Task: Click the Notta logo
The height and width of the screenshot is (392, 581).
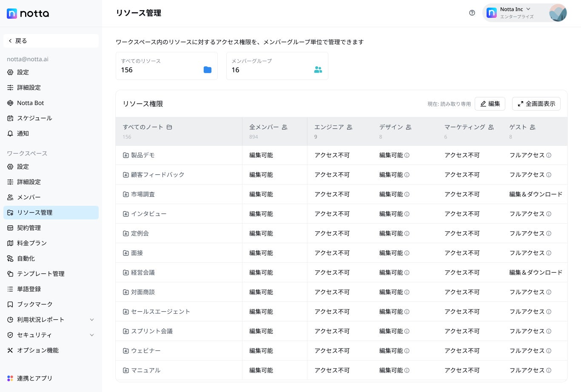Action: pos(28,14)
